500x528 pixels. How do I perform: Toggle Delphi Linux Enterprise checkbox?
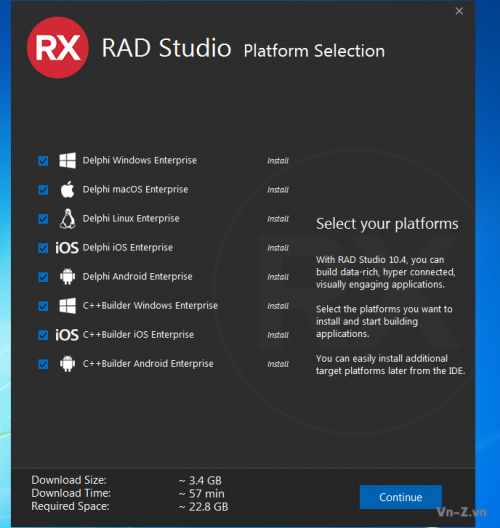coord(43,219)
